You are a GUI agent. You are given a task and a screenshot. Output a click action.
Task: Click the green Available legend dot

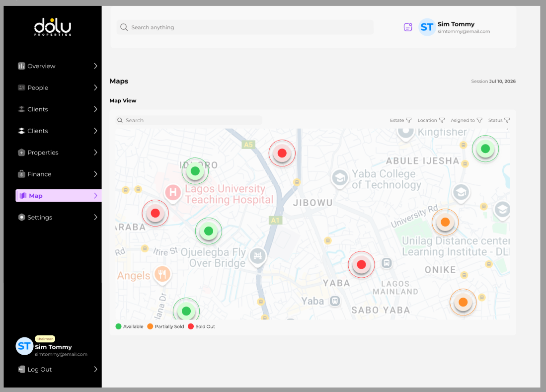pyautogui.click(x=118, y=326)
